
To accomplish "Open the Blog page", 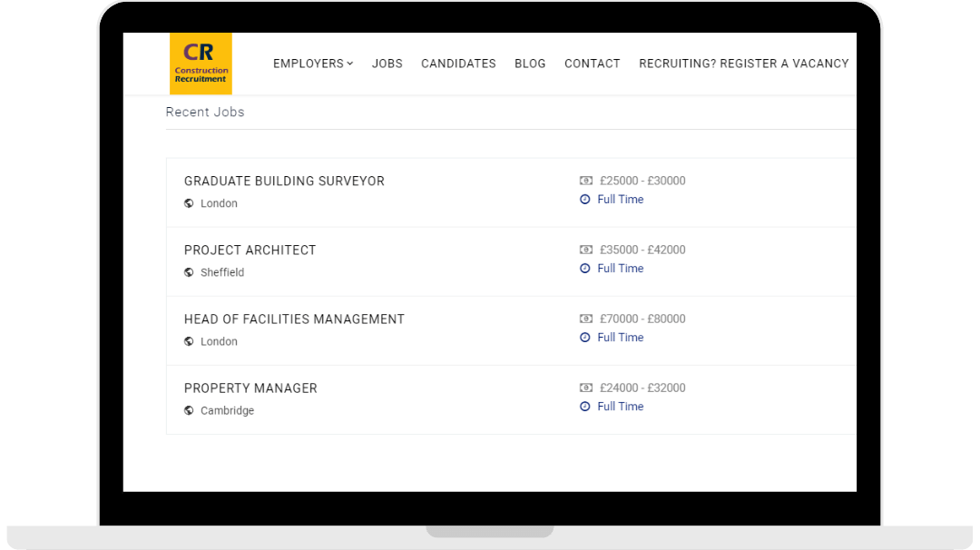I will (x=530, y=64).
